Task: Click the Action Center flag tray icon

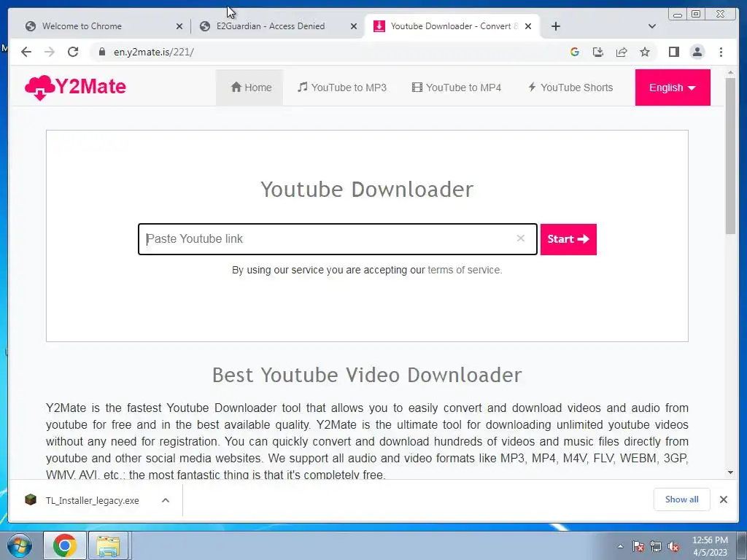Action: (638, 546)
